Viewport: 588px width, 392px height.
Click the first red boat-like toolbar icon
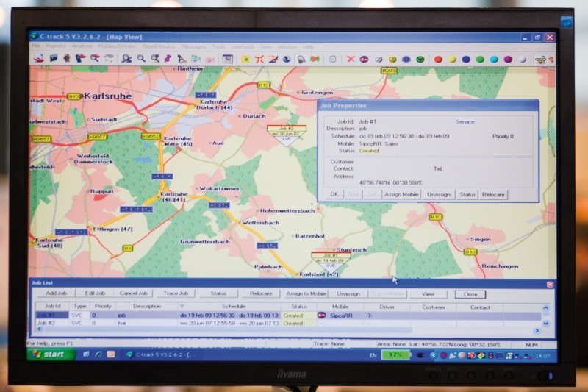(x=39, y=58)
